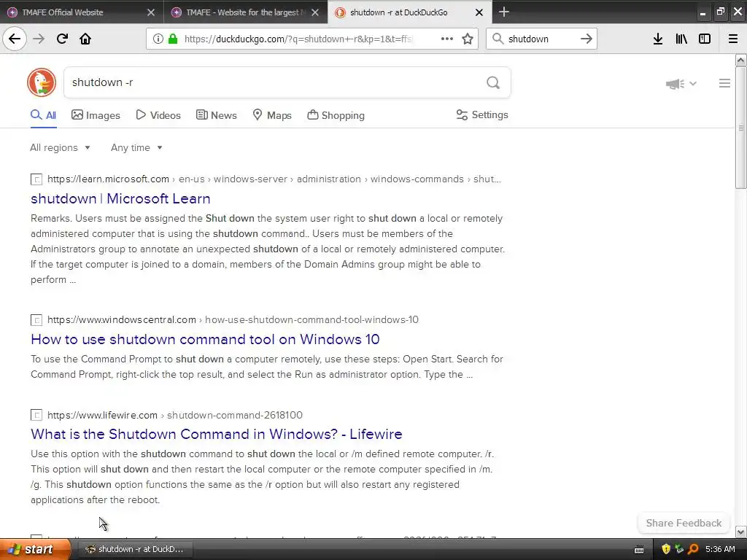
Task: Open DuckDuckGo Settings
Action: [x=482, y=114]
